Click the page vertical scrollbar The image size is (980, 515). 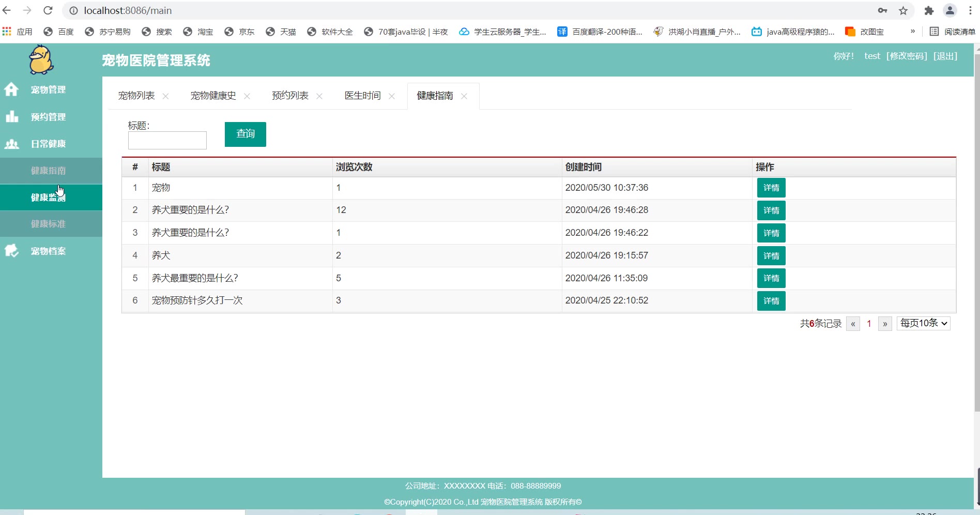click(x=977, y=233)
